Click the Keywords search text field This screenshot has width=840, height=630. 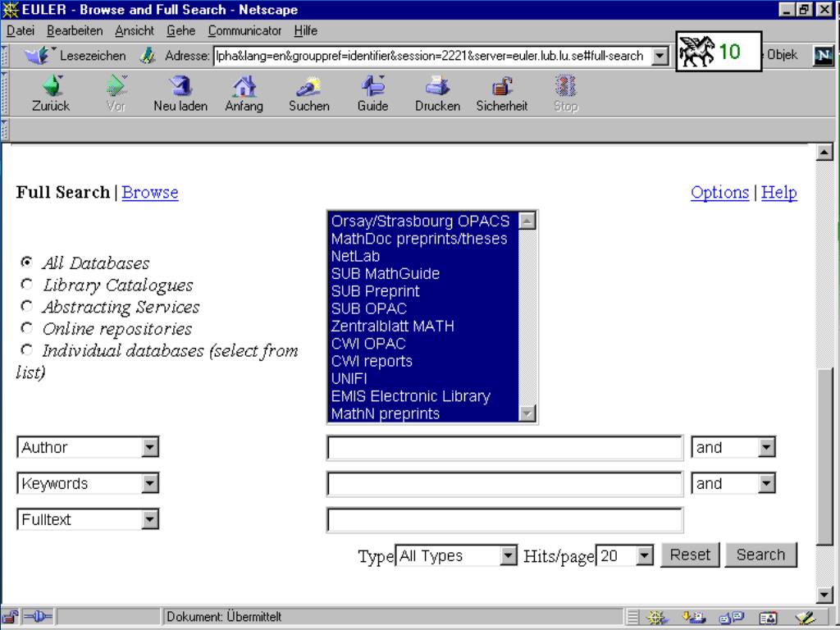[x=504, y=484]
